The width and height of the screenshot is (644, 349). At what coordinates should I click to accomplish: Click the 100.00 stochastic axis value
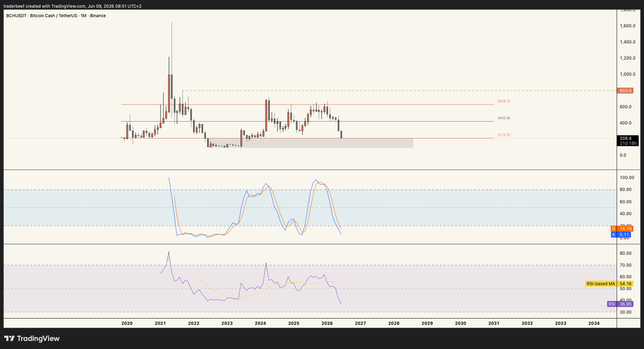627,177
